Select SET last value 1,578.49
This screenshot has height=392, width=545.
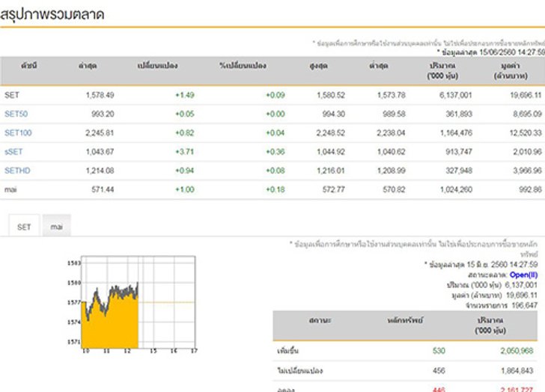[100, 95]
